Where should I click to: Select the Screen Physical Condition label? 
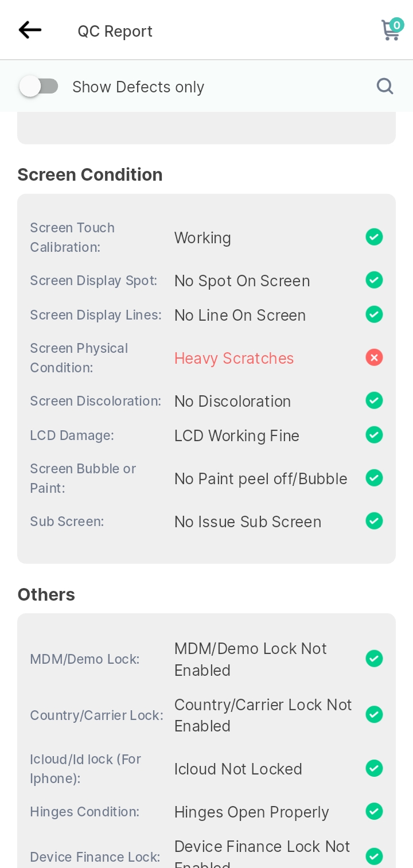point(79,358)
